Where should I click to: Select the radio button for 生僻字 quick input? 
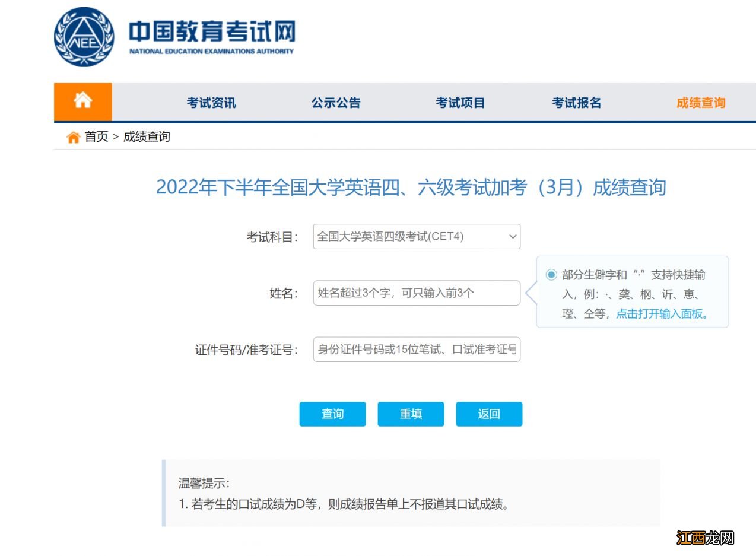point(551,275)
